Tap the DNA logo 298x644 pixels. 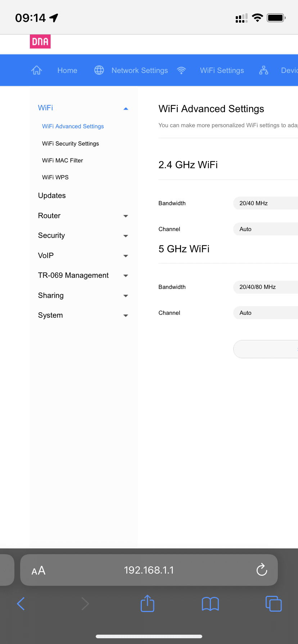40,42
